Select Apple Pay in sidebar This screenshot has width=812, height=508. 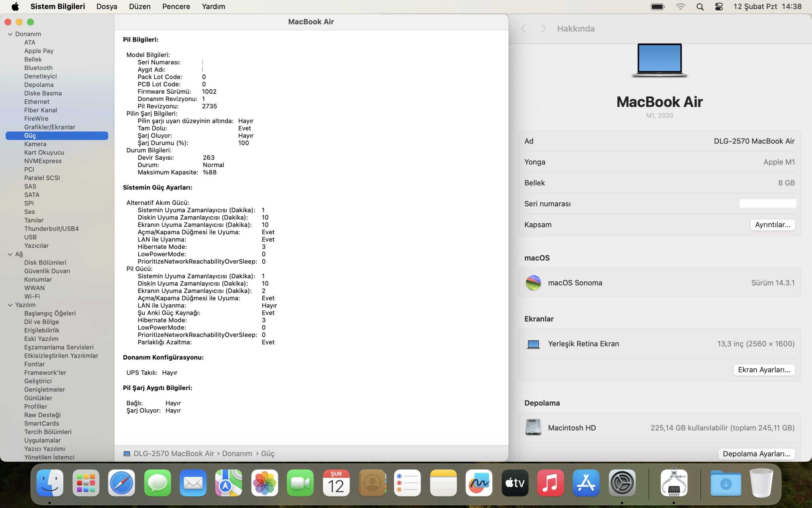39,51
